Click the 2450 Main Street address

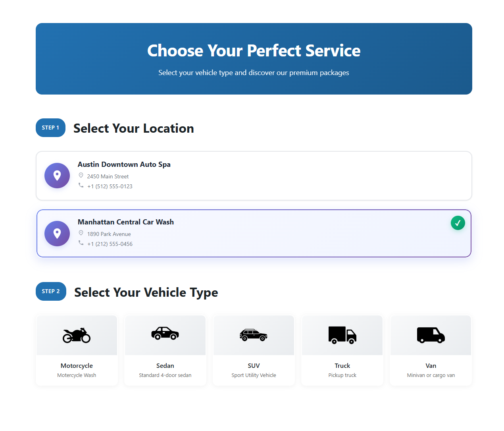[108, 176]
